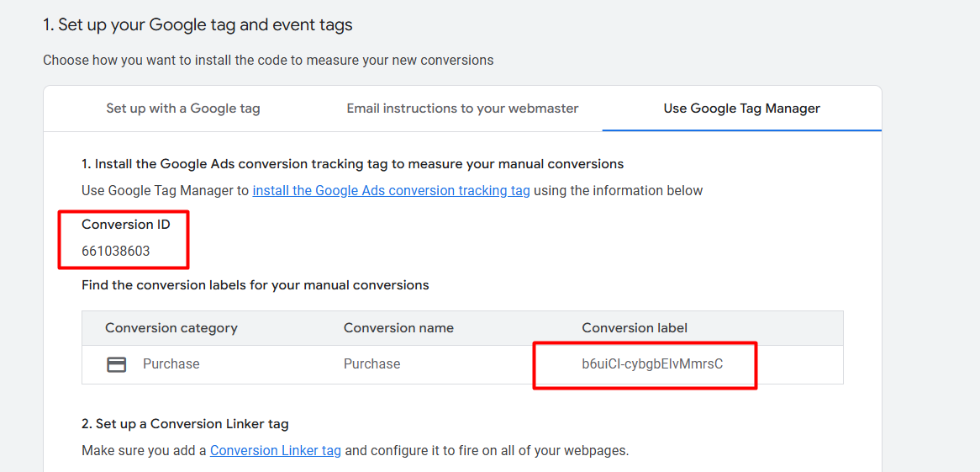Click the Conversion label column header

(635, 328)
